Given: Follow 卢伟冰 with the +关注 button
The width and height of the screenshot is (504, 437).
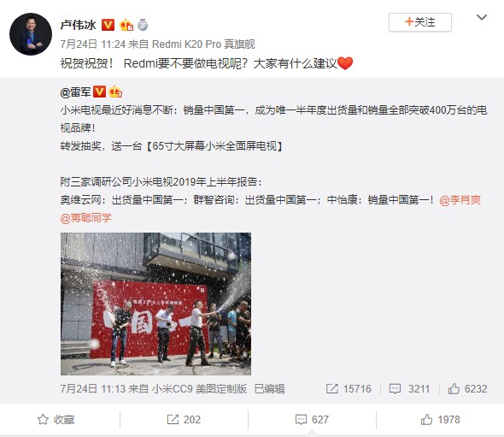Looking at the screenshot, I should coord(420,22).
